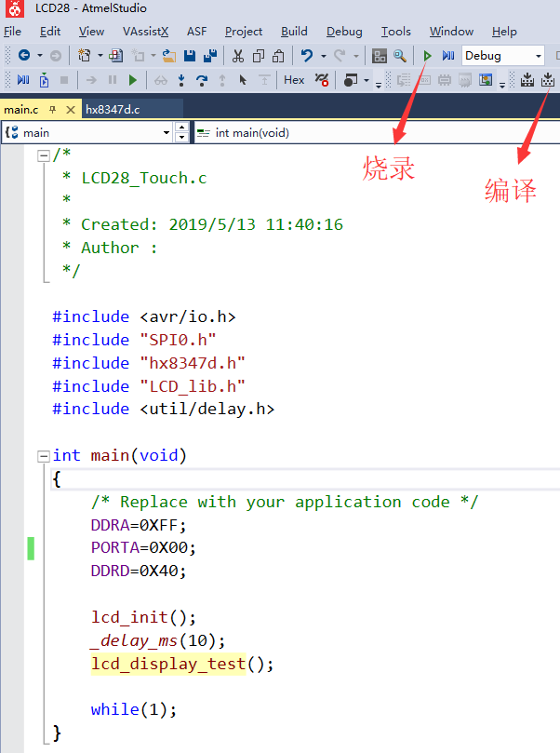Toggle the pin on main.c tab

pos(53,110)
